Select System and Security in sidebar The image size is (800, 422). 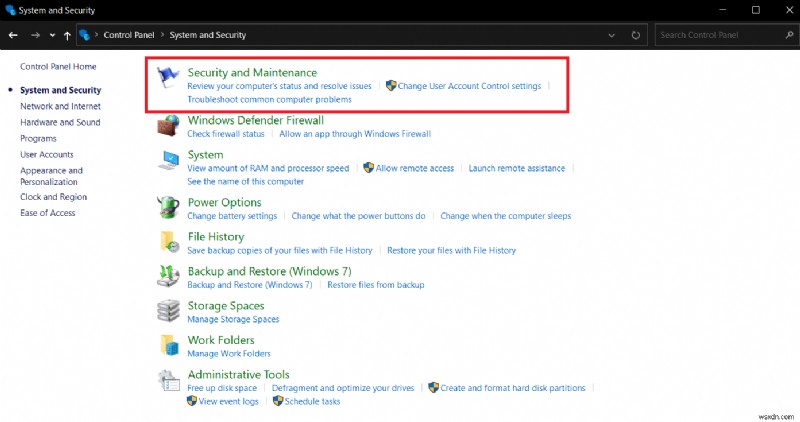pyautogui.click(x=61, y=90)
